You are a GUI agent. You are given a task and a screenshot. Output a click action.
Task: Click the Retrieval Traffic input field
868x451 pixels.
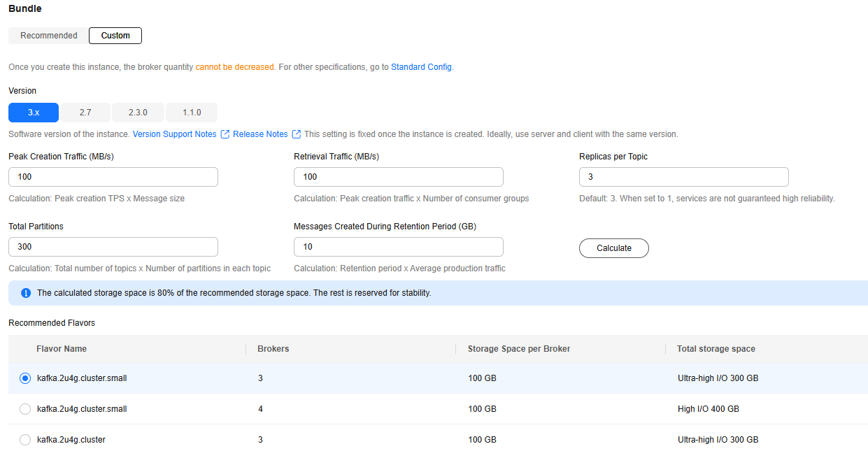point(399,177)
